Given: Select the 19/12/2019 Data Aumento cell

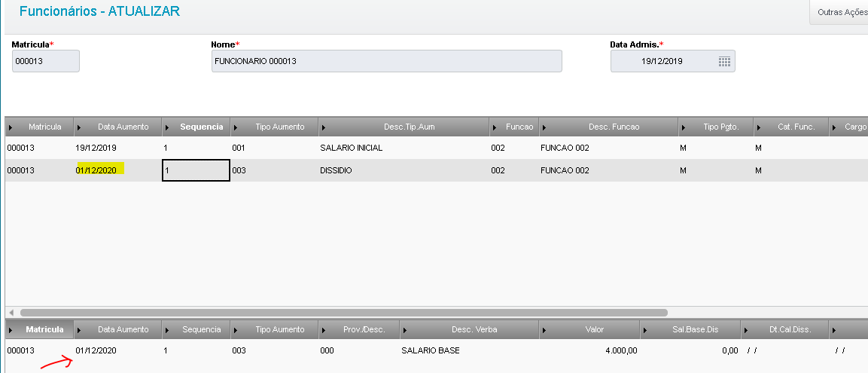Looking at the screenshot, I should coord(118,148).
